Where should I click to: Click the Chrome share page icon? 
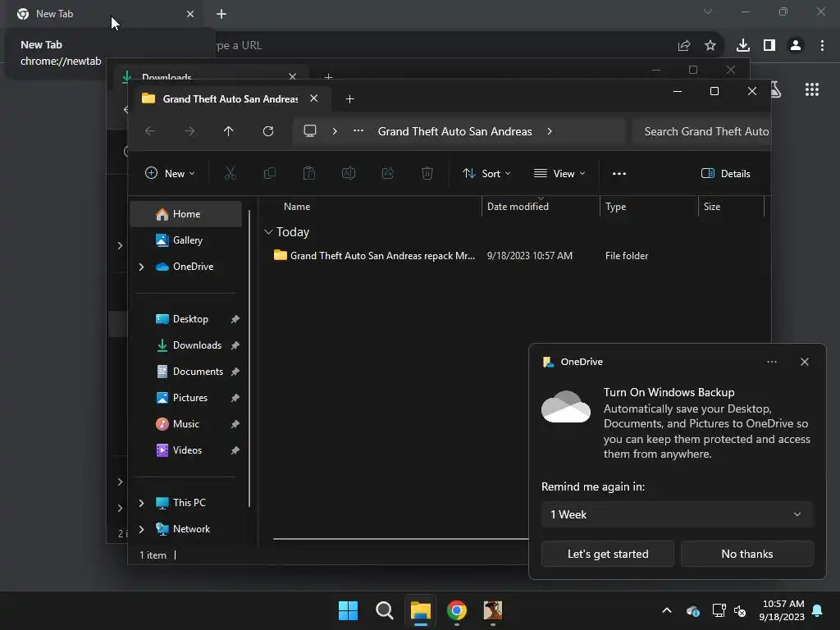[683, 46]
